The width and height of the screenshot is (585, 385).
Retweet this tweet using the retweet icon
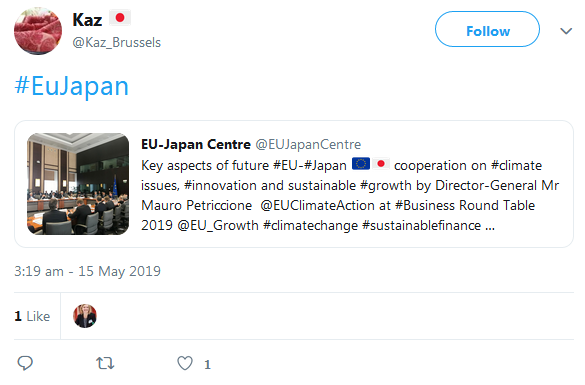(x=105, y=363)
